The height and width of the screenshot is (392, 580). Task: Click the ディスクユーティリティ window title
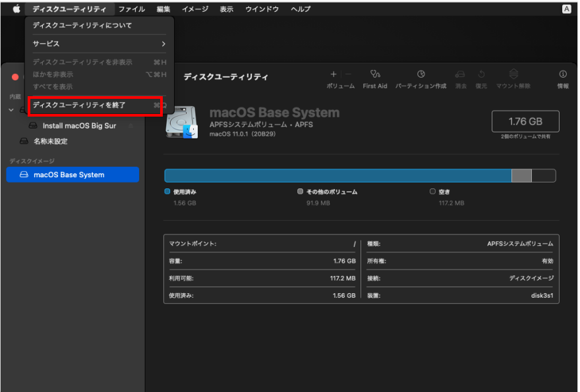point(225,77)
